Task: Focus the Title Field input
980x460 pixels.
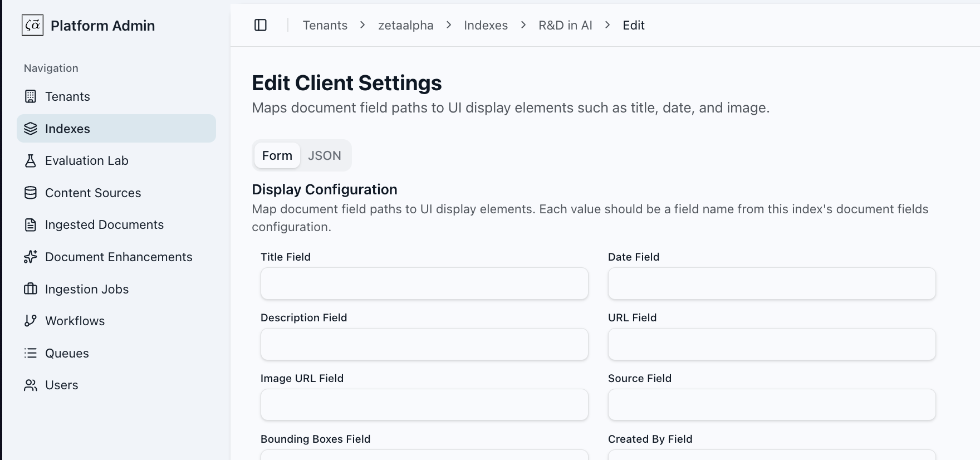Action: (x=424, y=283)
